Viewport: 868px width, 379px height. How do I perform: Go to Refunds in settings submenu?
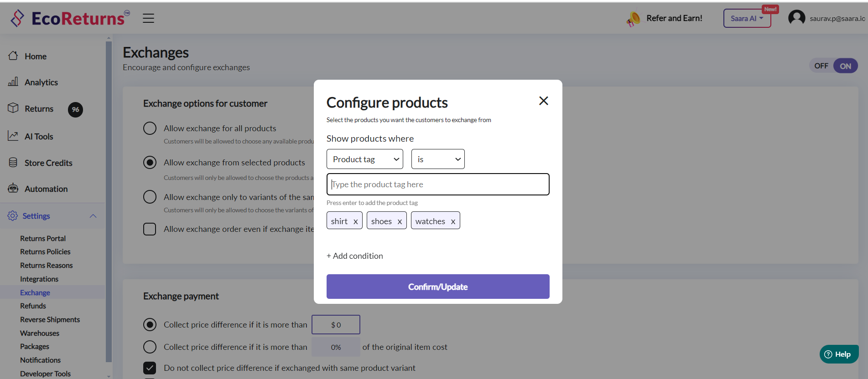click(x=33, y=306)
